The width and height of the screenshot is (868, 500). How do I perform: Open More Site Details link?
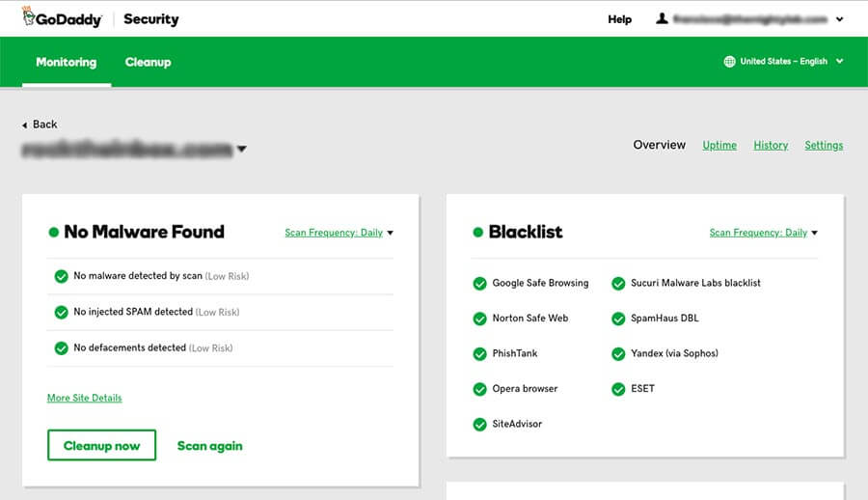tap(84, 398)
